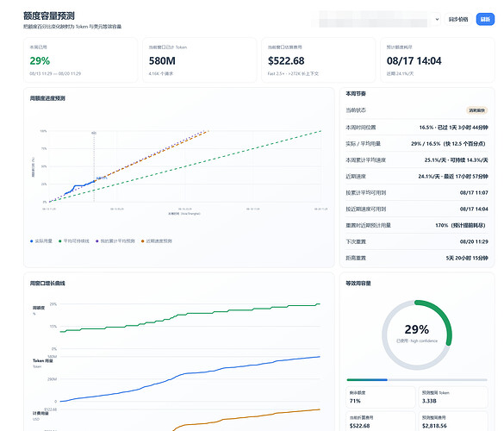
Task: Expand the account selector dropdown chevron
Action: 437,19
